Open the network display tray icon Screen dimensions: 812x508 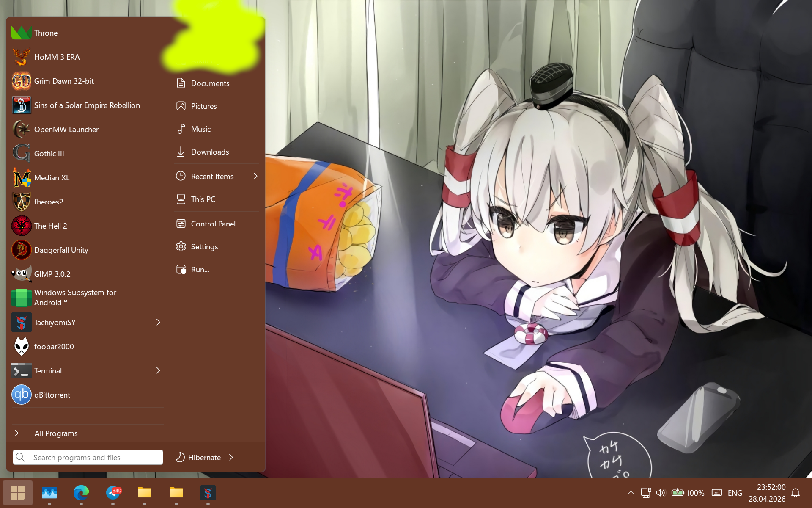pos(646,493)
